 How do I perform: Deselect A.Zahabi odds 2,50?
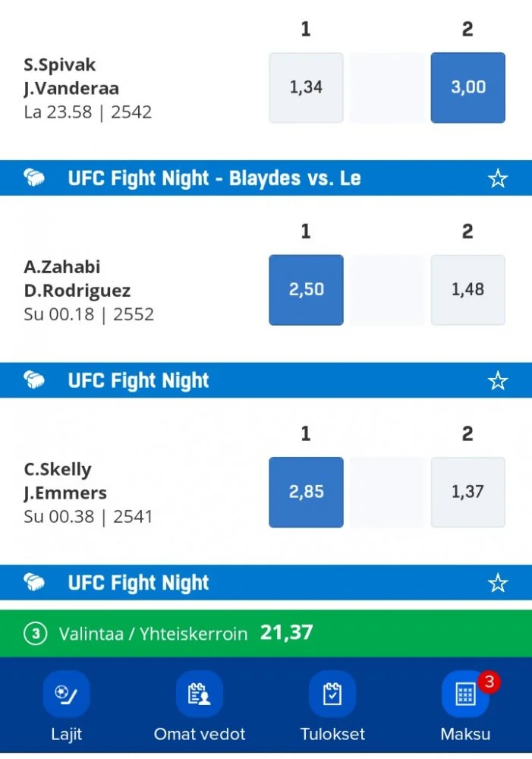coord(306,290)
